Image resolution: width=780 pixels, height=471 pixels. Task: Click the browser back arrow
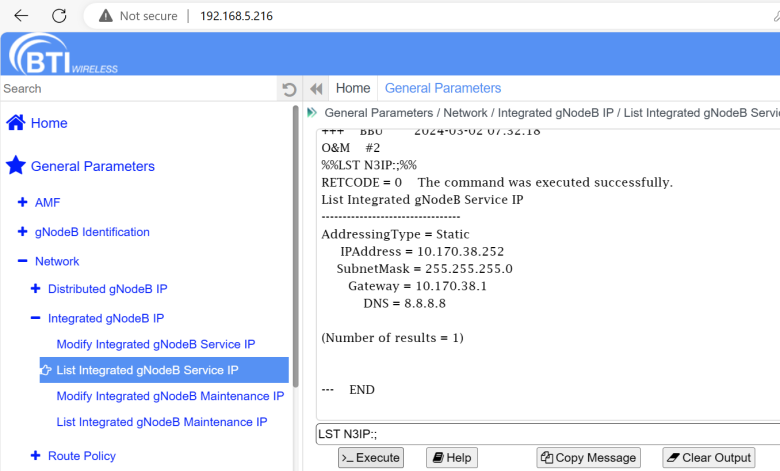tap(21, 16)
